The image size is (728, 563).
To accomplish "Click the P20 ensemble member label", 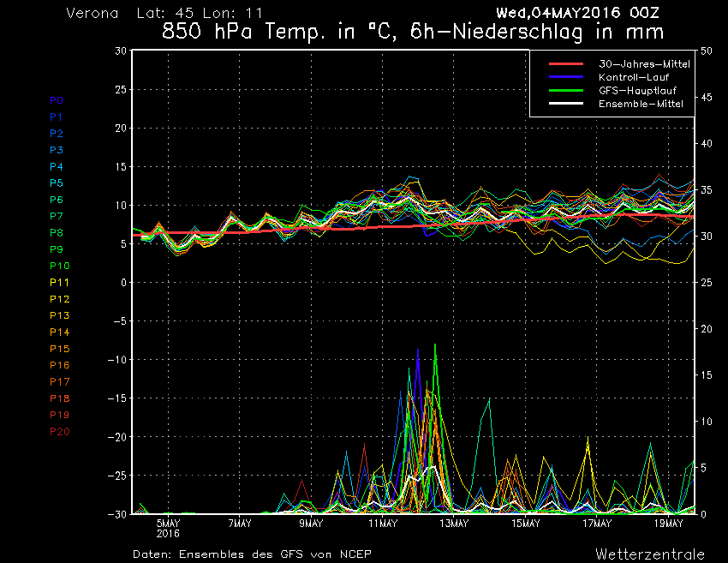I will click(x=59, y=432).
